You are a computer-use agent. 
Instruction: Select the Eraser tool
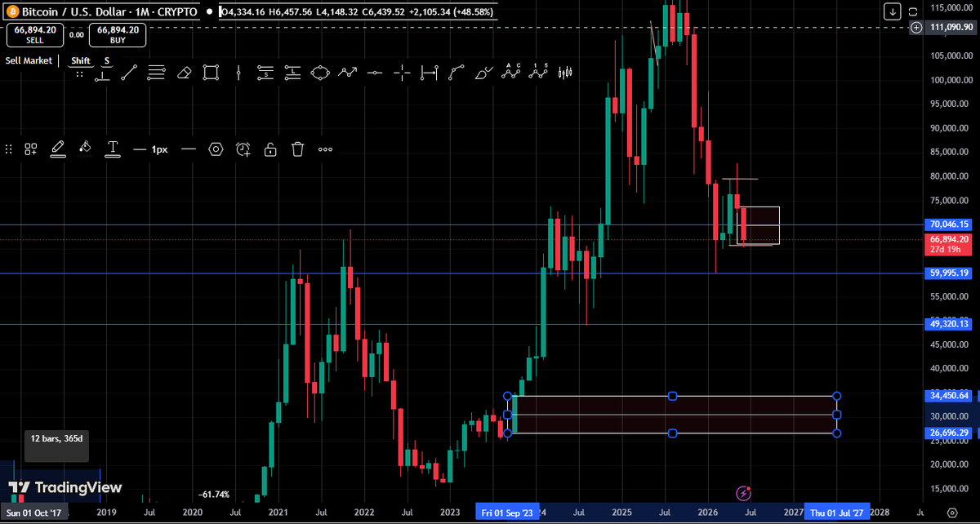click(184, 73)
